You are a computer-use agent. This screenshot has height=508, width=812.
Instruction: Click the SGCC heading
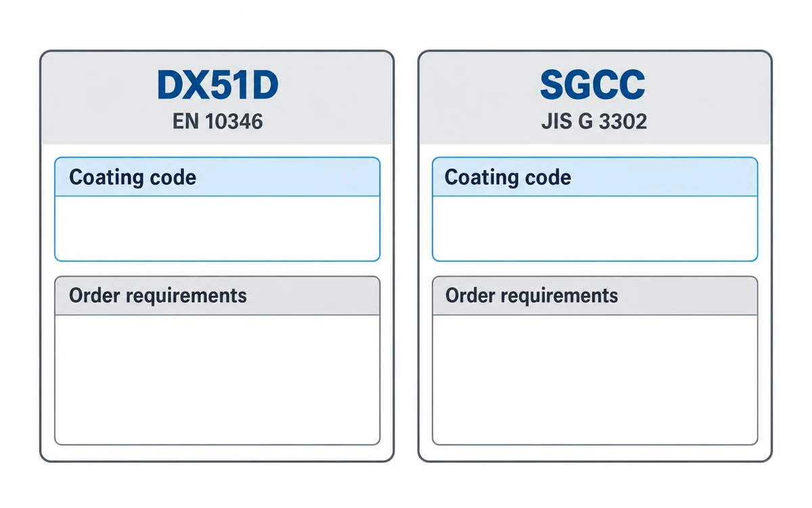593,86
